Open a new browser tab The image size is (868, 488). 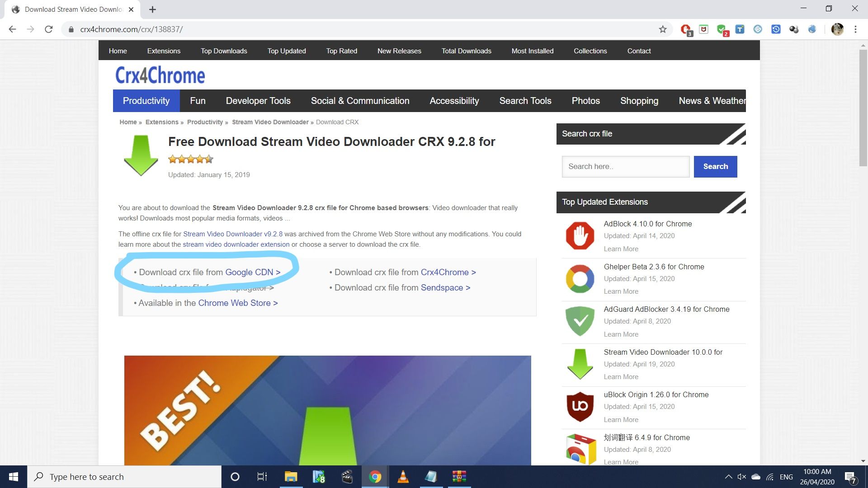point(152,9)
